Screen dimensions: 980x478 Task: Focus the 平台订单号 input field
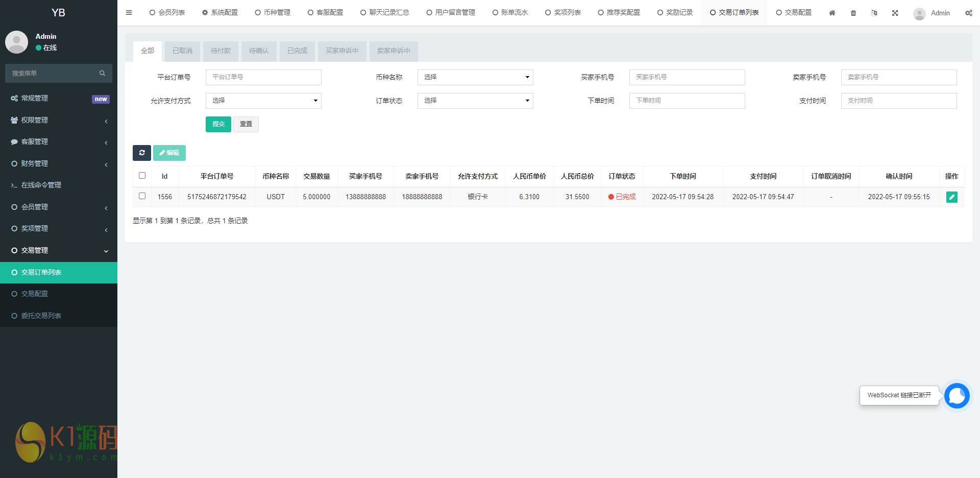tap(263, 77)
